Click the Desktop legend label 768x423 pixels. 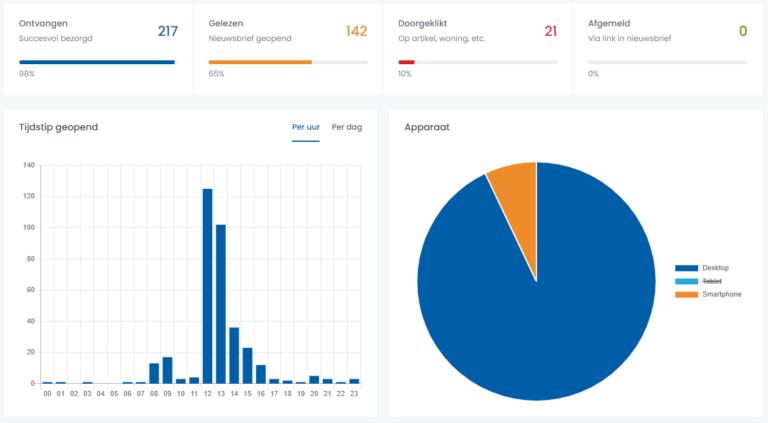coord(718,268)
